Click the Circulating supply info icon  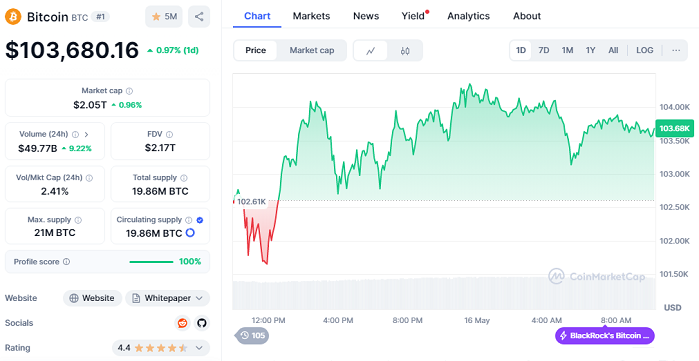click(x=189, y=220)
